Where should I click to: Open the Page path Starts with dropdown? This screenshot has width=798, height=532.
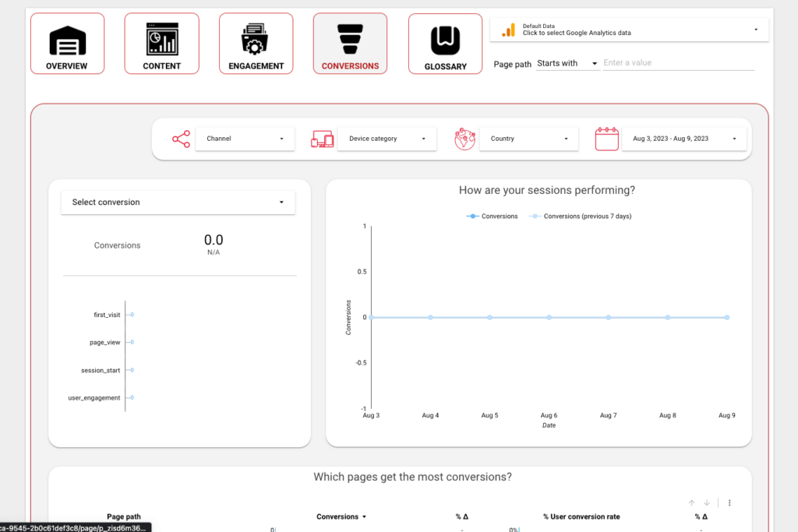[567, 64]
